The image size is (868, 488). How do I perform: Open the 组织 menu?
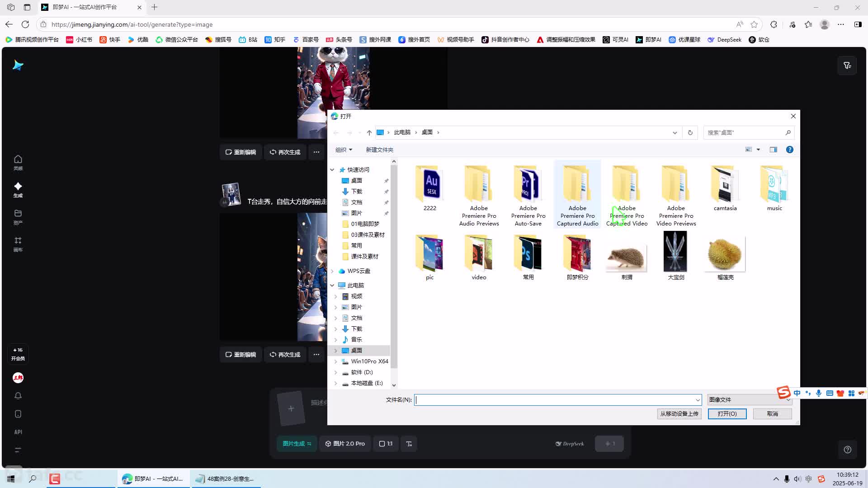coord(344,150)
